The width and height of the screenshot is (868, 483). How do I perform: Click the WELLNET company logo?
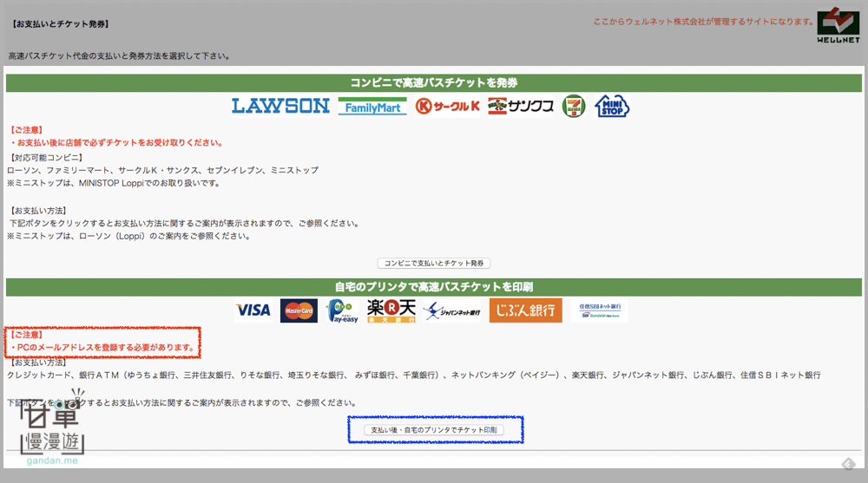[838, 25]
